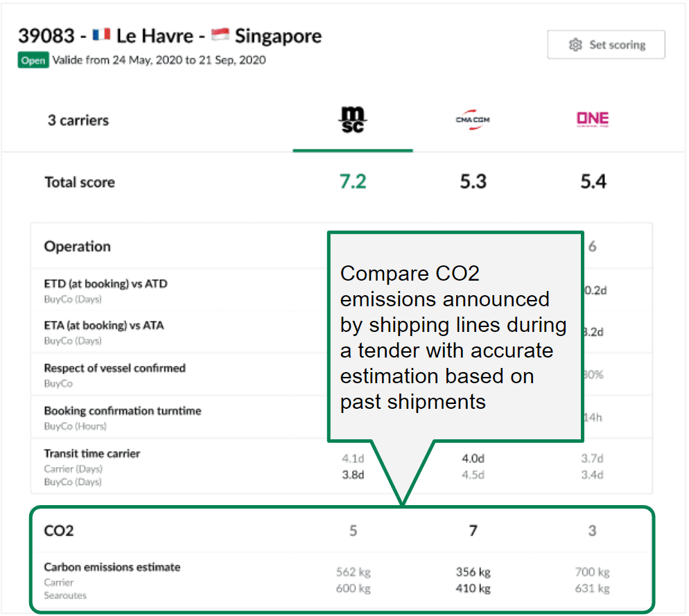Click the Transit time carrier row label
The height and width of the screenshot is (616, 689).
point(91,454)
